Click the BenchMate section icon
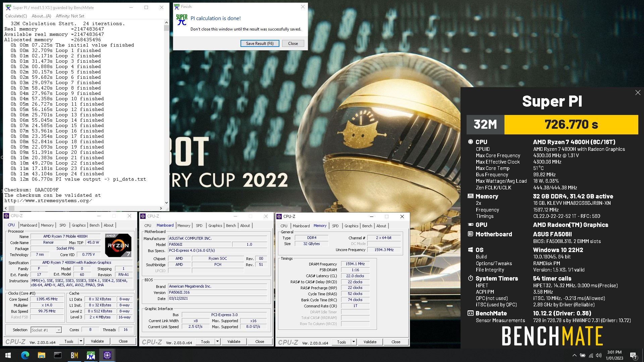644x362 pixels. [471, 313]
